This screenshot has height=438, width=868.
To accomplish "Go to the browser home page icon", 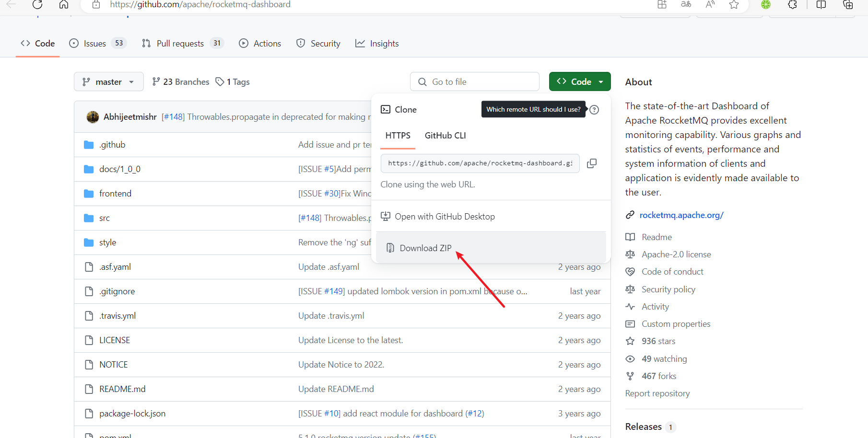I will coord(63,4).
